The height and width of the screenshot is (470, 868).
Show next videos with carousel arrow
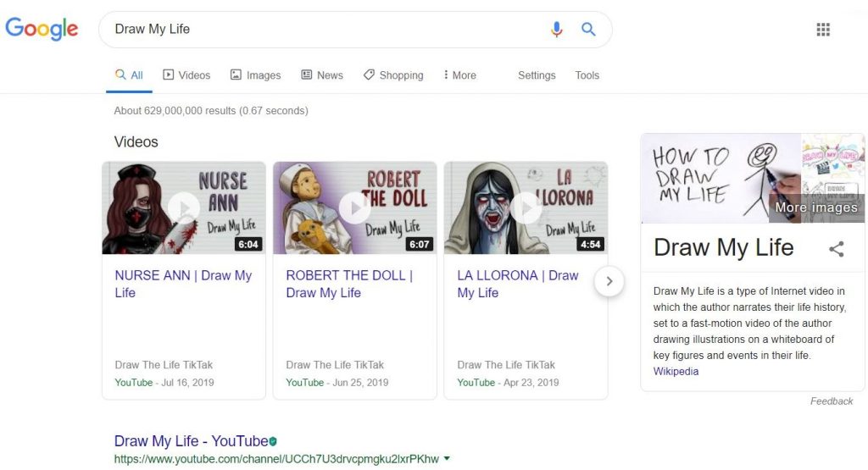pos(609,281)
